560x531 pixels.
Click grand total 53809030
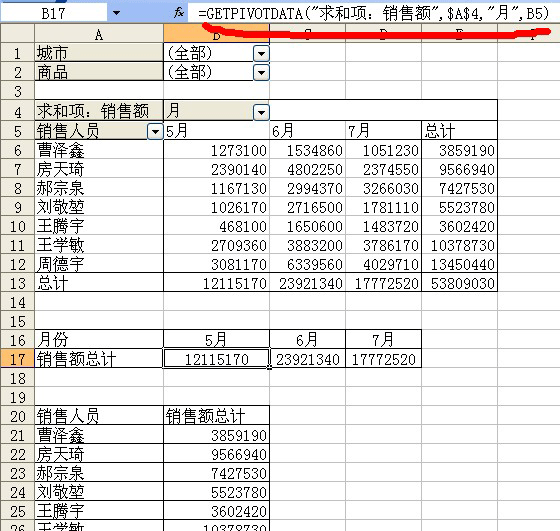462,284
